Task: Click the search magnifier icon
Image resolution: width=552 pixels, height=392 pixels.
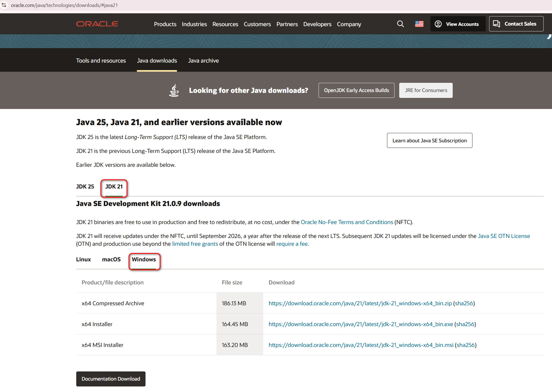Action: tap(400, 24)
